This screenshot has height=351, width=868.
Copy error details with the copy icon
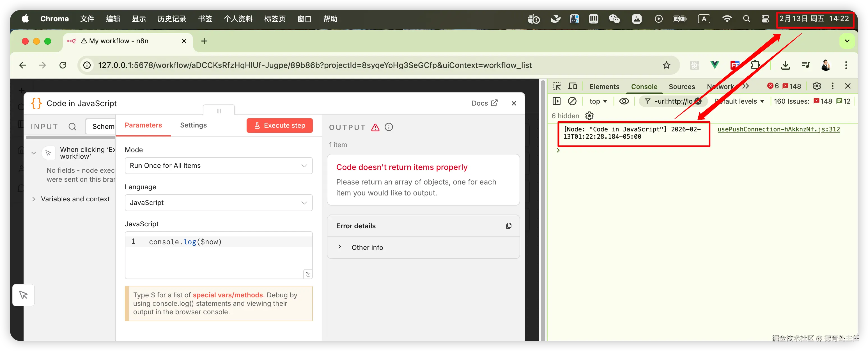(508, 226)
